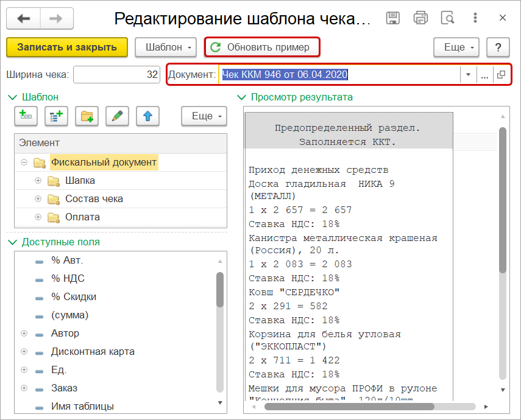The height and width of the screenshot is (420, 521).
Task: Click the Доступные поля scroll up arrow
Action: tap(220, 261)
